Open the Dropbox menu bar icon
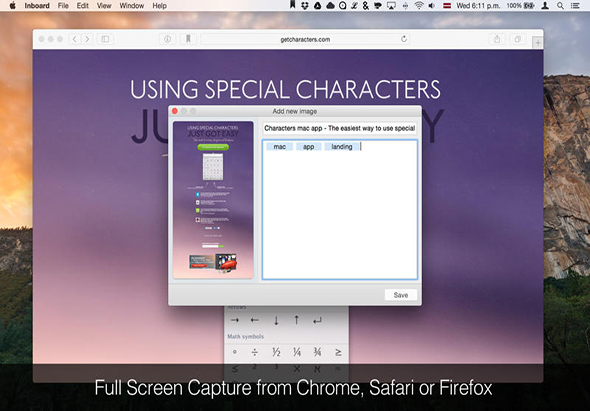Screen dimensions: 590x411 pos(305,6)
